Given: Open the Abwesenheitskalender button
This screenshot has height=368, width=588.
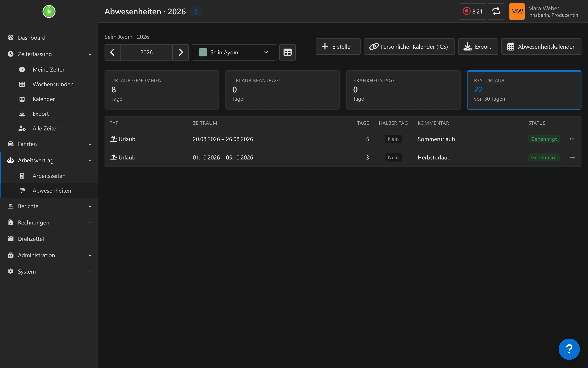Looking at the screenshot, I should (541, 46).
